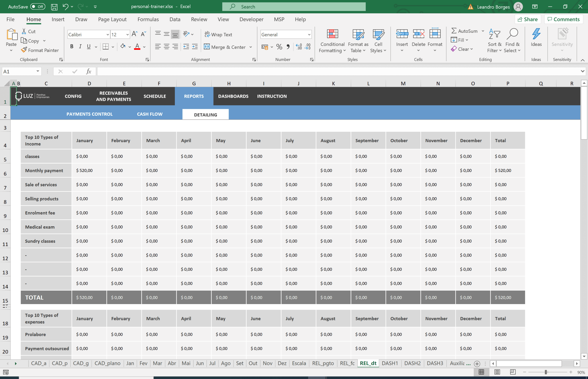Click Decrease Decimal icon
The height and width of the screenshot is (379, 588).
308,47
